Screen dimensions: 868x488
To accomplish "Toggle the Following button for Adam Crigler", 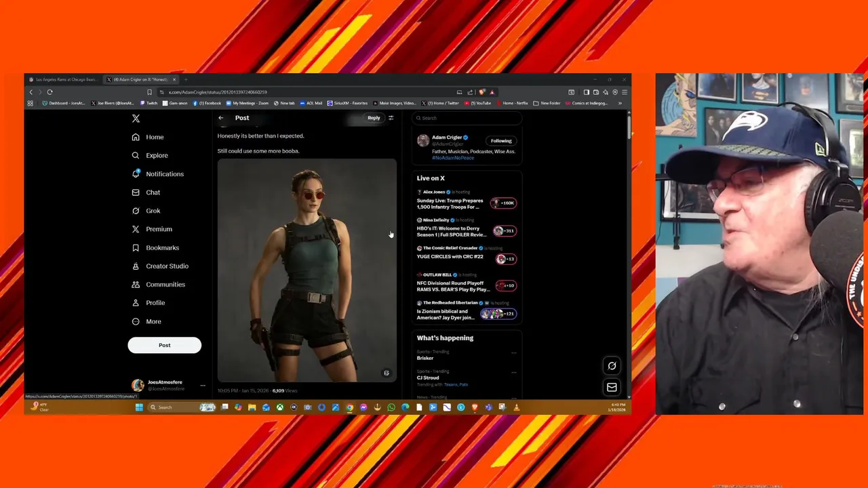I will tap(501, 141).
